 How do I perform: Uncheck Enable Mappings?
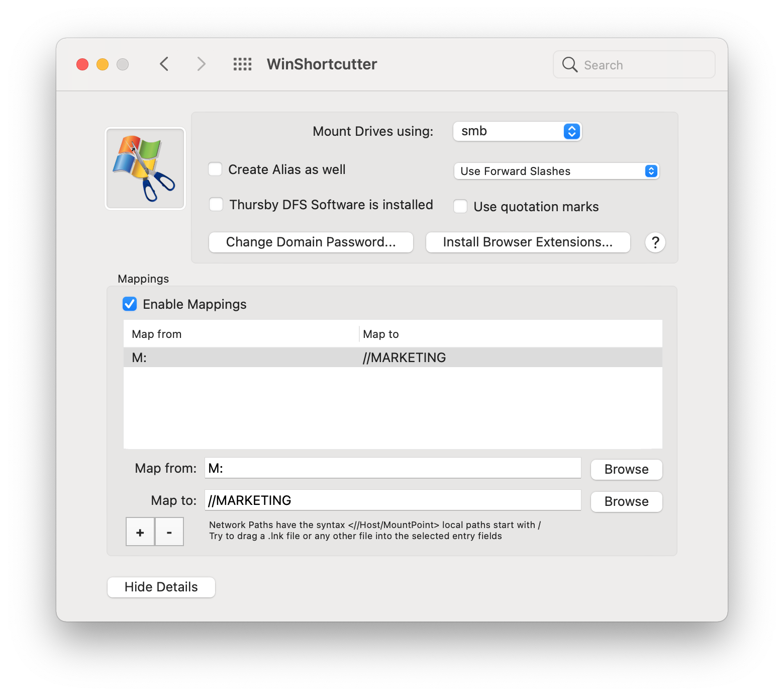(130, 304)
